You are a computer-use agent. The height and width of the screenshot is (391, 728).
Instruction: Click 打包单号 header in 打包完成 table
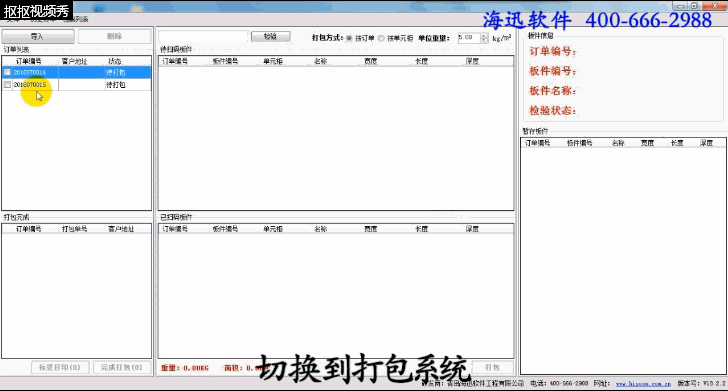[74, 229]
